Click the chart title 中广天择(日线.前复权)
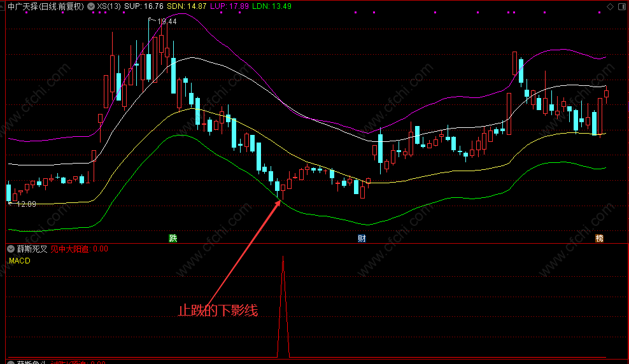Viewport: 629px width, 364px height. tap(46, 6)
